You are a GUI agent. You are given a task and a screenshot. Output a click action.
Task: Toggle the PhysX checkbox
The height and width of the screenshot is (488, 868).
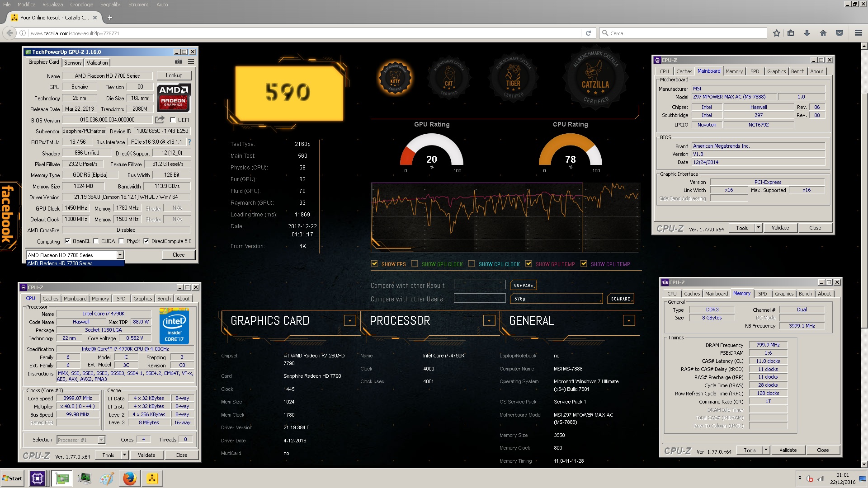[x=121, y=241]
